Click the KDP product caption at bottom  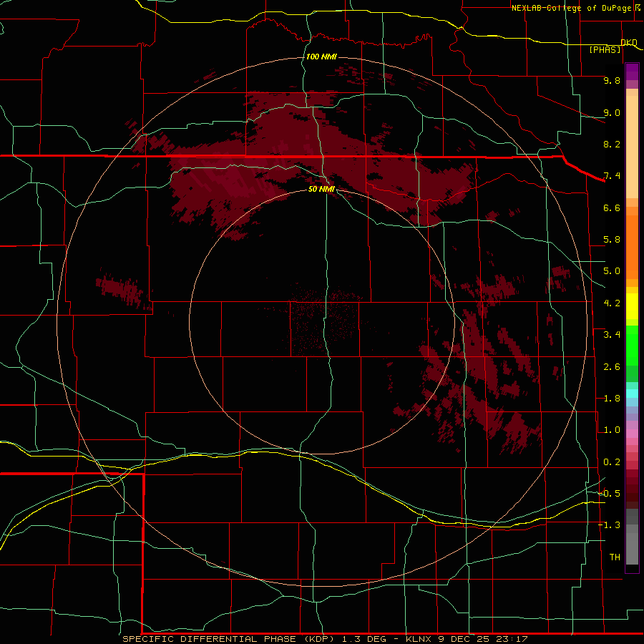(325, 639)
